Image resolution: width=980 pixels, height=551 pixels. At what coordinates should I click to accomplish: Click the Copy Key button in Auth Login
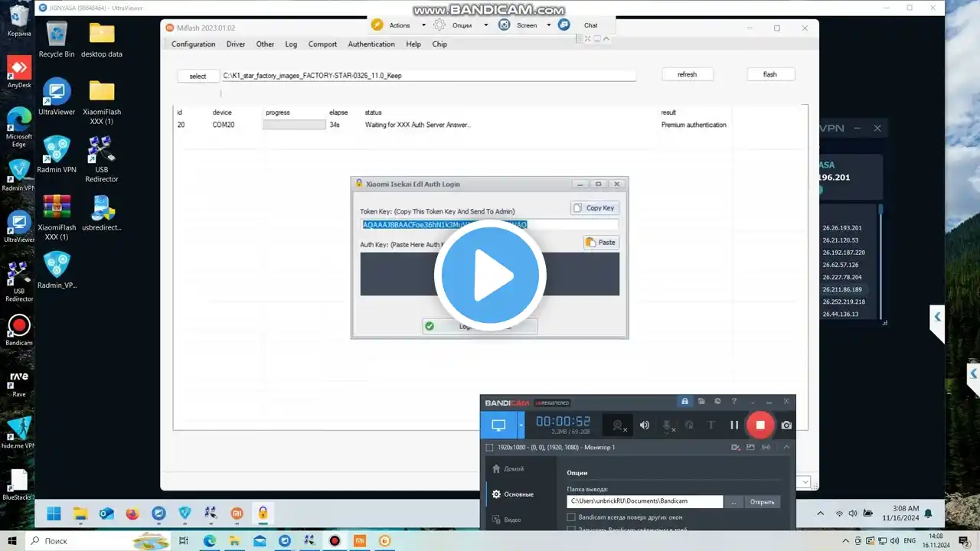[x=594, y=208]
